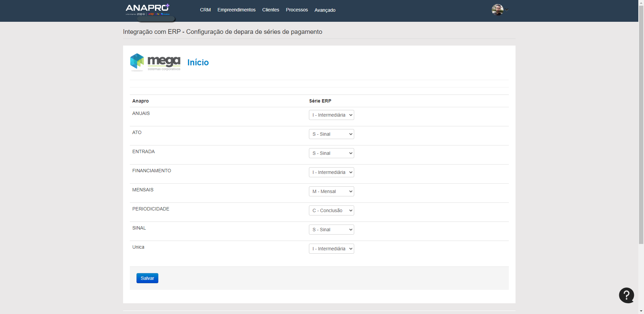
Task: Open the CRM menu
Action: [x=205, y=10]
